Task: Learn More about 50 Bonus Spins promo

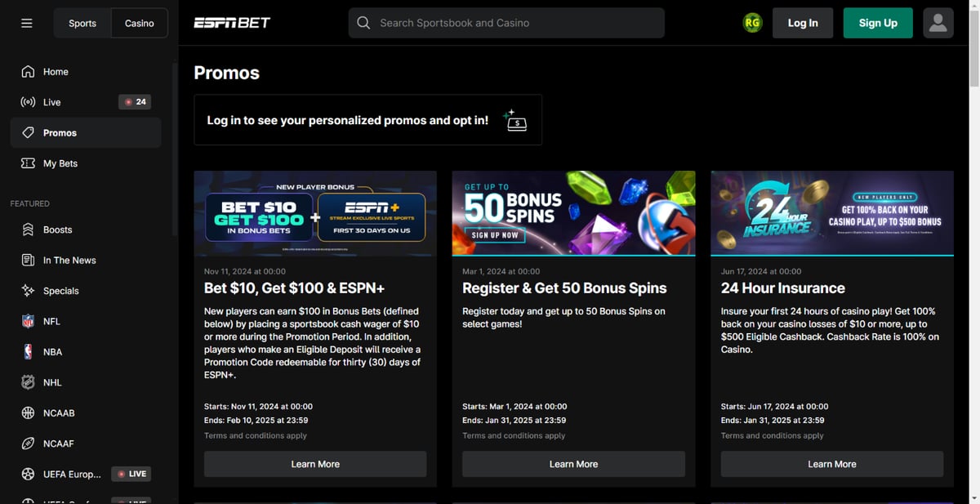Action: pyautogui.click(x=573, y=464)
